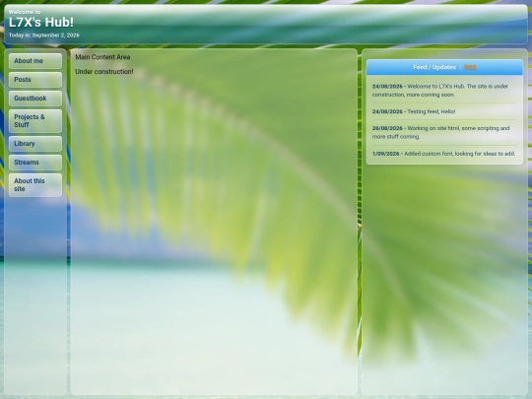The width and height of the screenshot is (532, 399).
Task: Go to the Posts section
Action: (x=35, y=80)
